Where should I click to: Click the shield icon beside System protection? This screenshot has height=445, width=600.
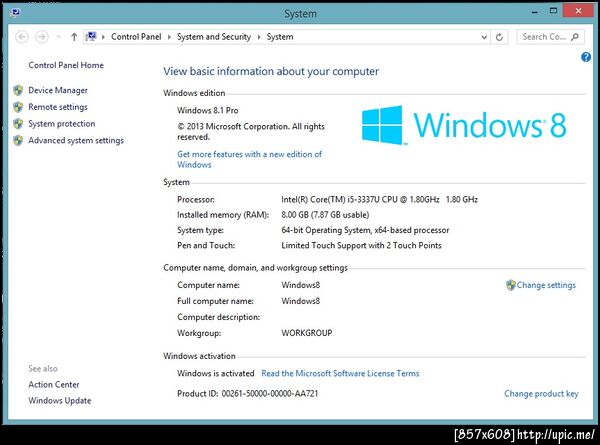pyautogui.click(x=18, y=124)
